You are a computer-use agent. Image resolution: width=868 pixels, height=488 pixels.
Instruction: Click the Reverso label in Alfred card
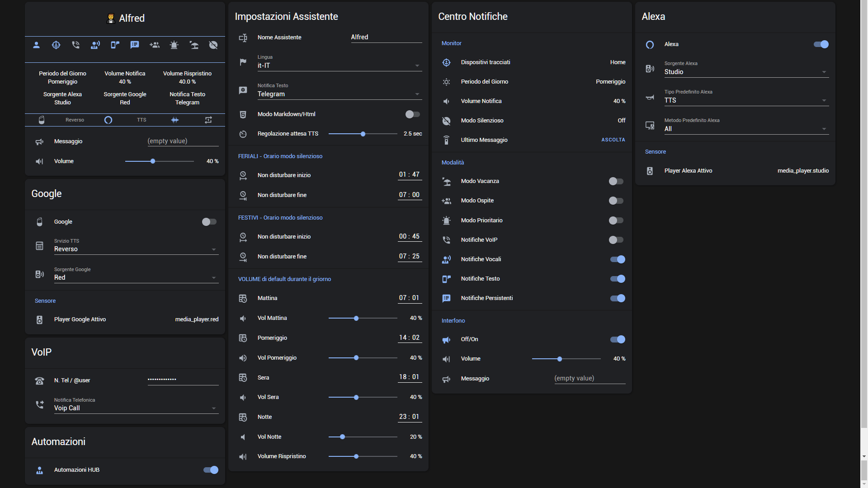[x=75, y=120]
